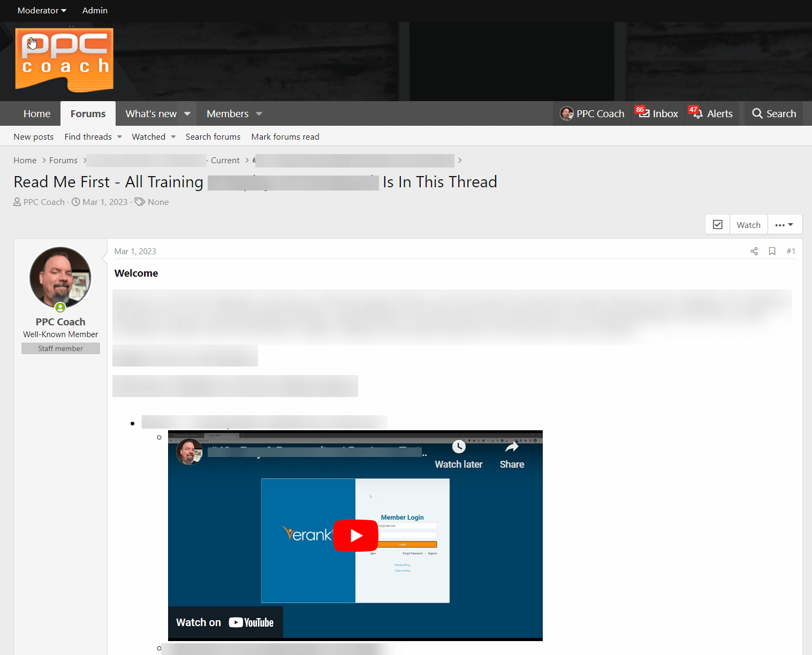Screen dimensions: 812x655
Task: Share the first post
Action: [754, 251]
